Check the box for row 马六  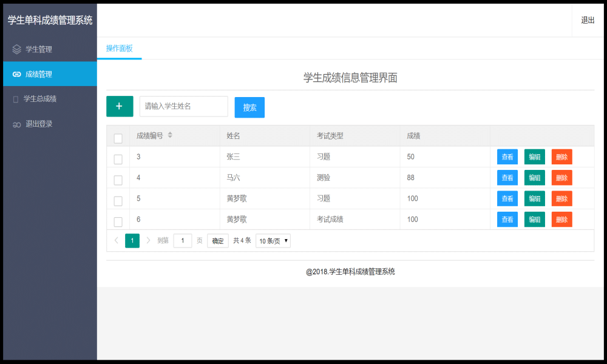tap(118, 180)
